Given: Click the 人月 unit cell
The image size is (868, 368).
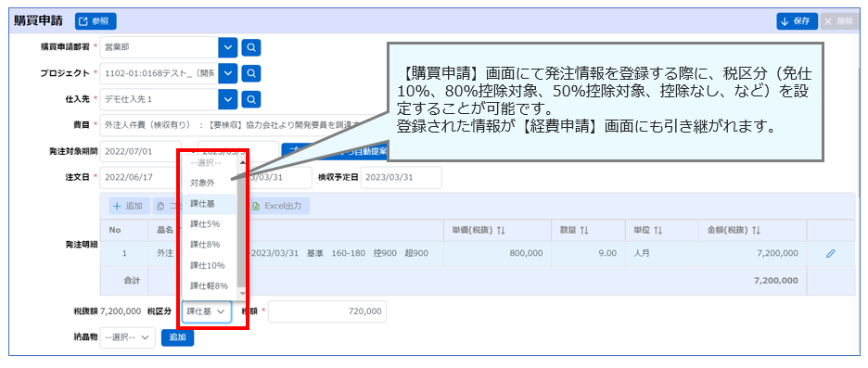Looking at the screenshot, I should [662, 253].
